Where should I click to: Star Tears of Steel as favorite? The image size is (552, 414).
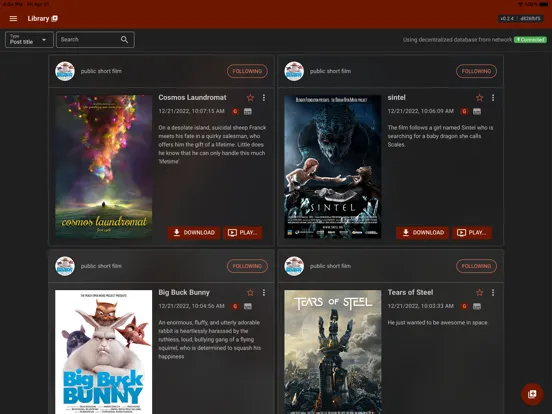(479, 293)
